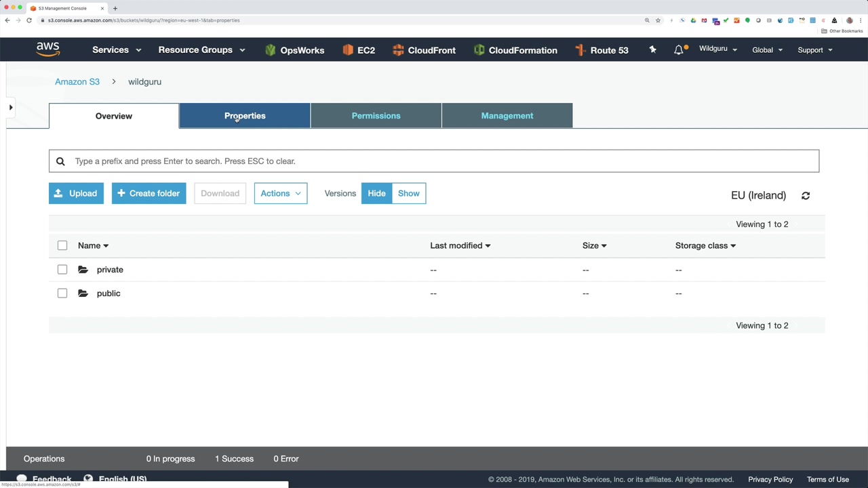Expand the Support dropdown

815,49
